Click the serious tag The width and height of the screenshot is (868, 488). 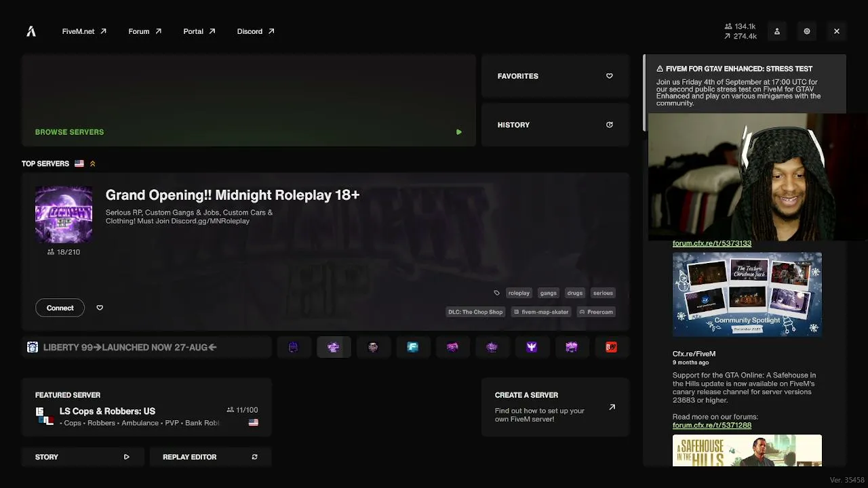point(603,293)
